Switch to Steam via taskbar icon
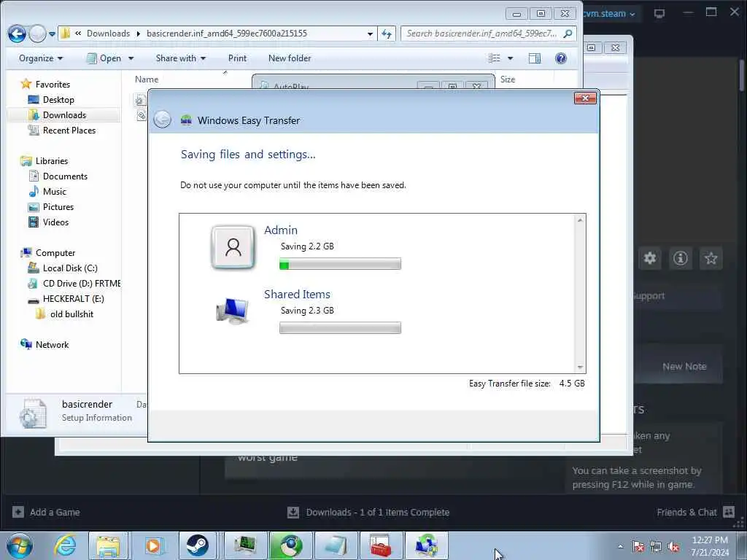Image resolution: width=747 pixels, height=560 pixels. pos(198,546)
